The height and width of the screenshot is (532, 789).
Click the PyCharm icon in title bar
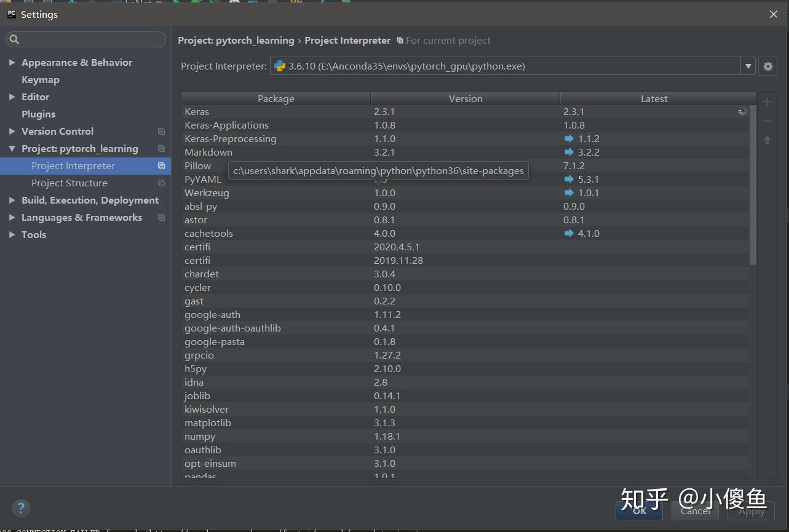[11, 14]
